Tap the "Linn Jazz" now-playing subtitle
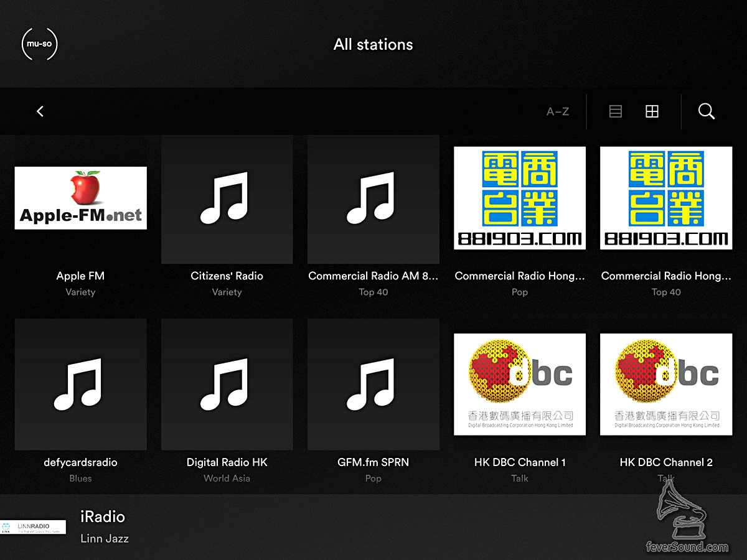 click(x=105, y=539)
